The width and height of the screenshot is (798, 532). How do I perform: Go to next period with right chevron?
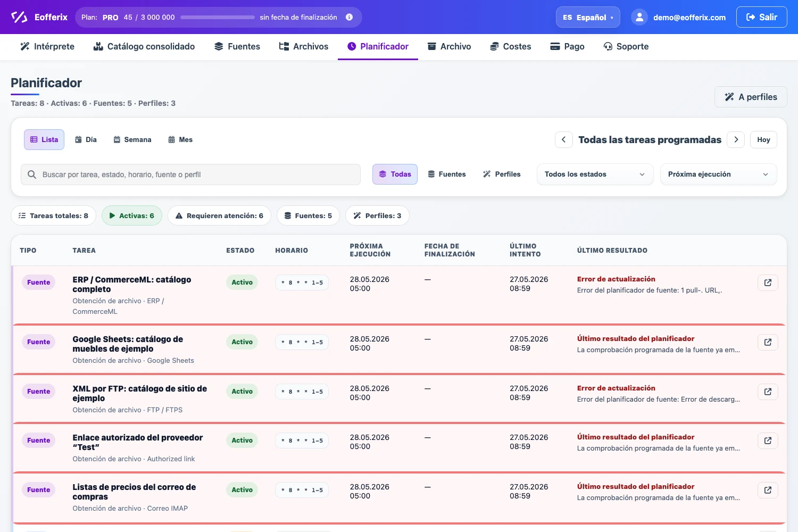click(736, 139)
